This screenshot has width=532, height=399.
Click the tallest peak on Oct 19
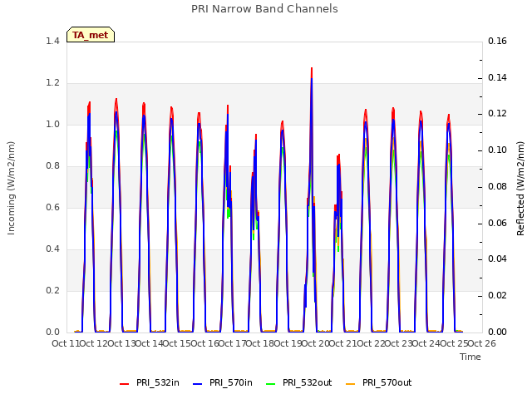pyautogui.click(x=312, y=68)
